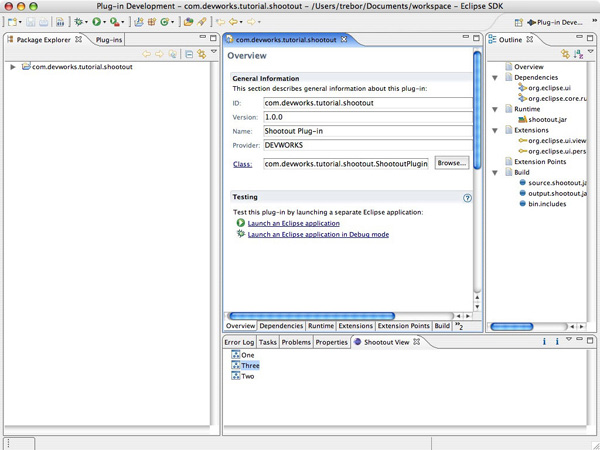
Task: Click the Provider field containing DEVWORKS
Action: coord(367,145)
